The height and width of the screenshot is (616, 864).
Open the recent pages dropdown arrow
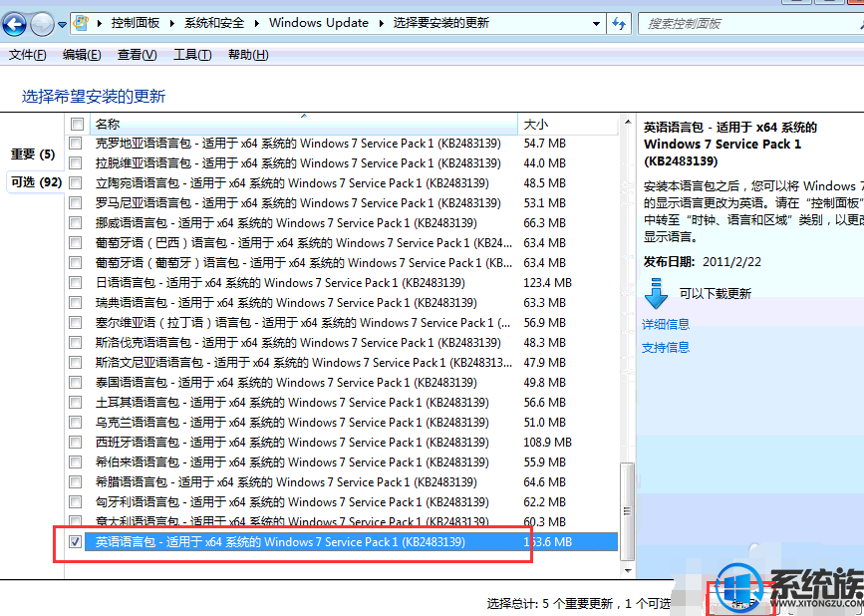coord(62,24)
